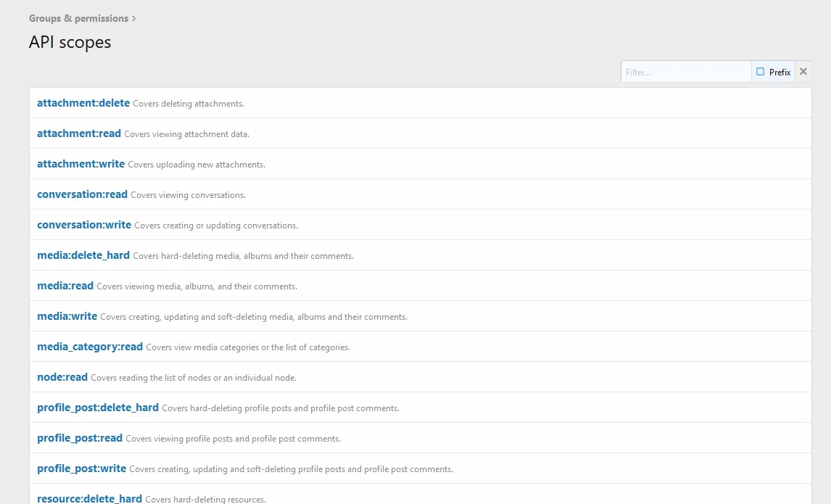
Task: Click the text "Covers uploading new attachments."
Action: [197, 165]
